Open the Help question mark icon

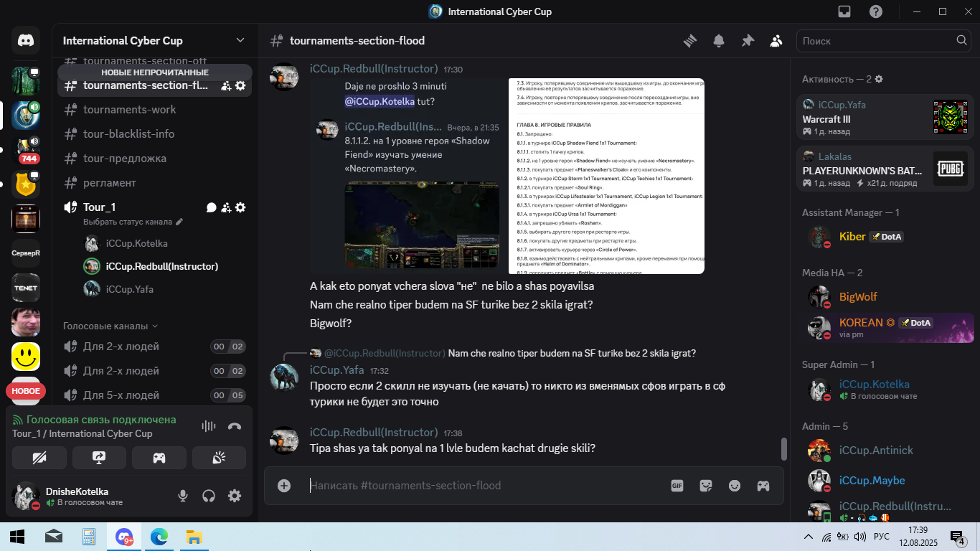pyautogui.click(x=876, y=11)
